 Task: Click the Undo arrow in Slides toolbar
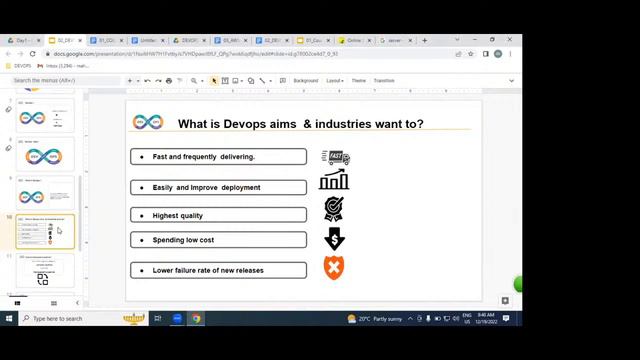point(147,81)
